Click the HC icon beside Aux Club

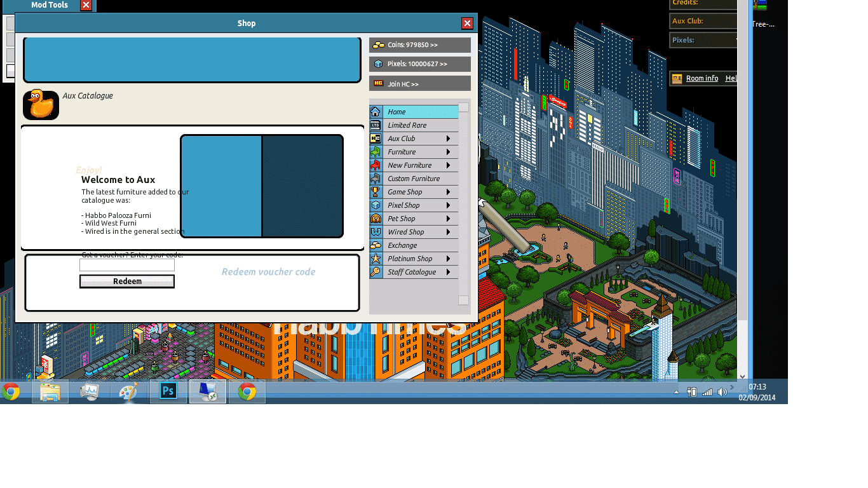(376, 139)
